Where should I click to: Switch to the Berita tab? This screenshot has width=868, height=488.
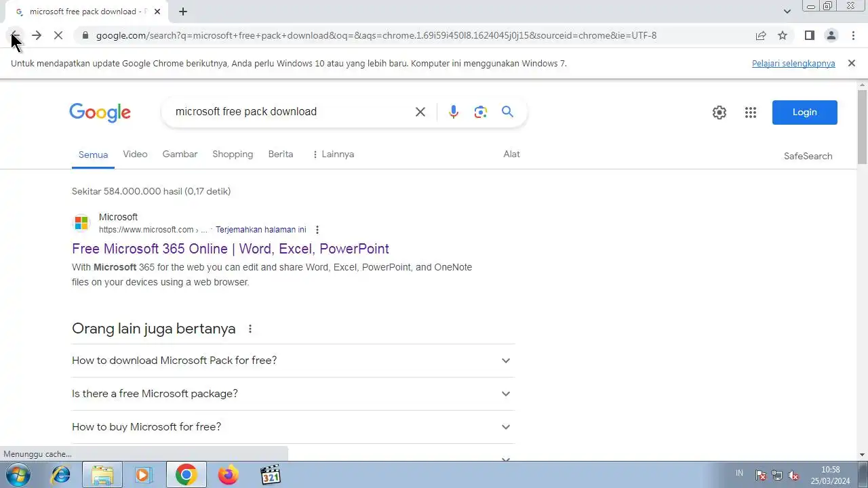tap(281, 155)
